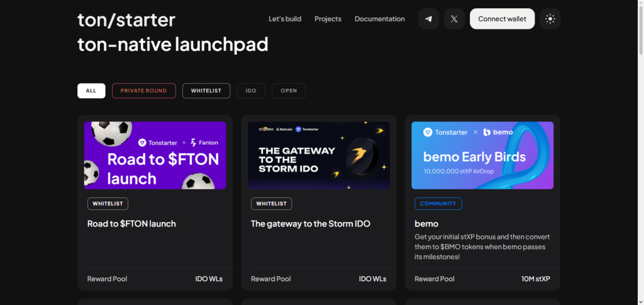Screen dimensions: 644x305
Task: Select the IDO filter
Action: pyautogui.click(x=251, y=91)
